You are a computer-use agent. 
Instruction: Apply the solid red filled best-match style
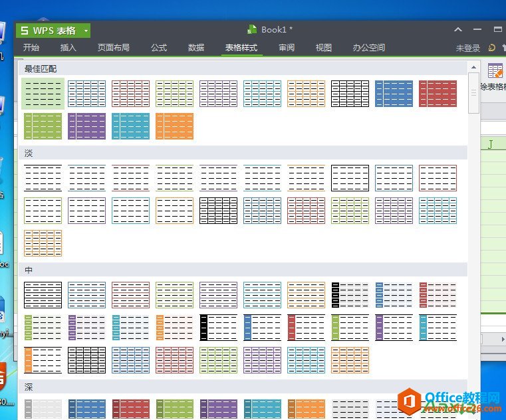438,94
